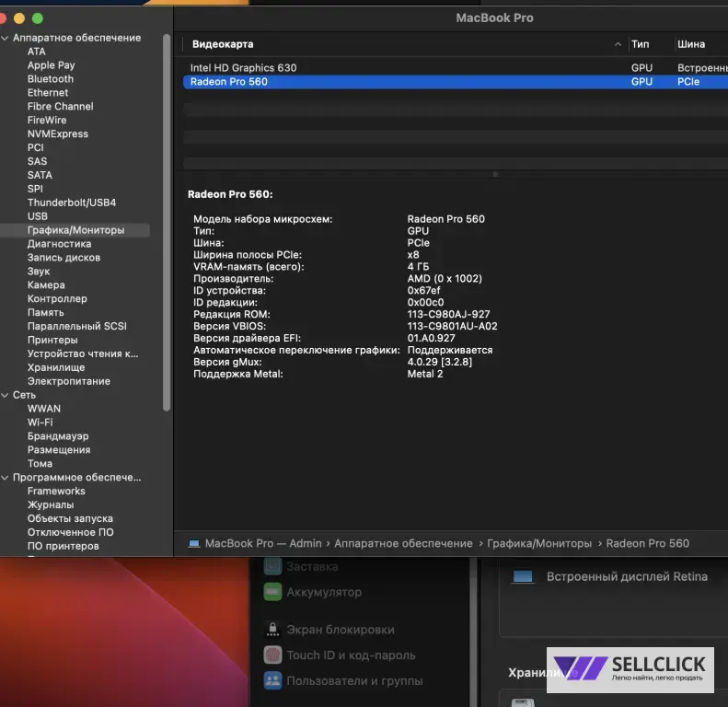Image resolution: width=728 pixels, height=707 pixels.
Task: Open SATA information
Action: (x=40, y=175)
